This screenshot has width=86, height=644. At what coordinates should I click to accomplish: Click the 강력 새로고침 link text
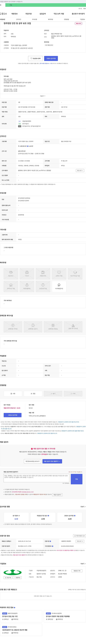click(x=46, y=64)
